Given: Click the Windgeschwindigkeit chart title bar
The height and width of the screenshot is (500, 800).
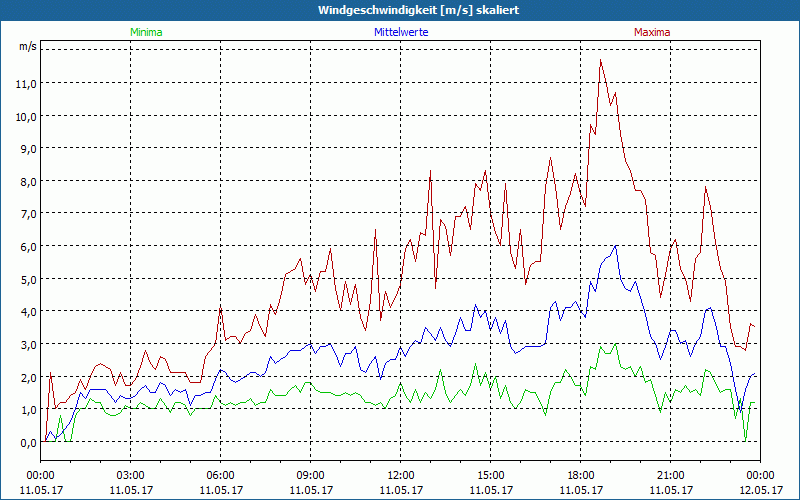Looking at the screenshot, I should (400, 10).
